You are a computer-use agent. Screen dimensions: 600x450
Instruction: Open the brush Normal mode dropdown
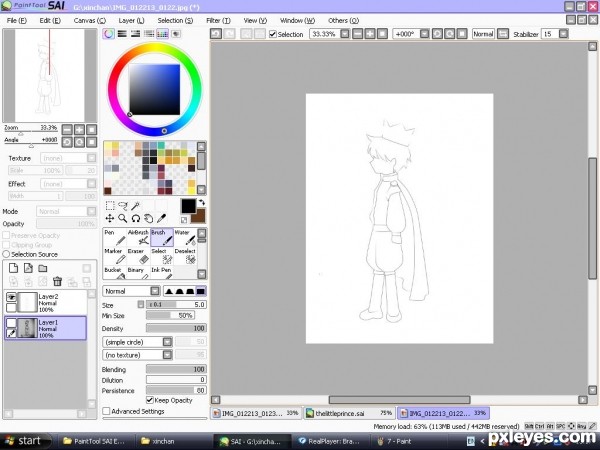coord(155,291)
